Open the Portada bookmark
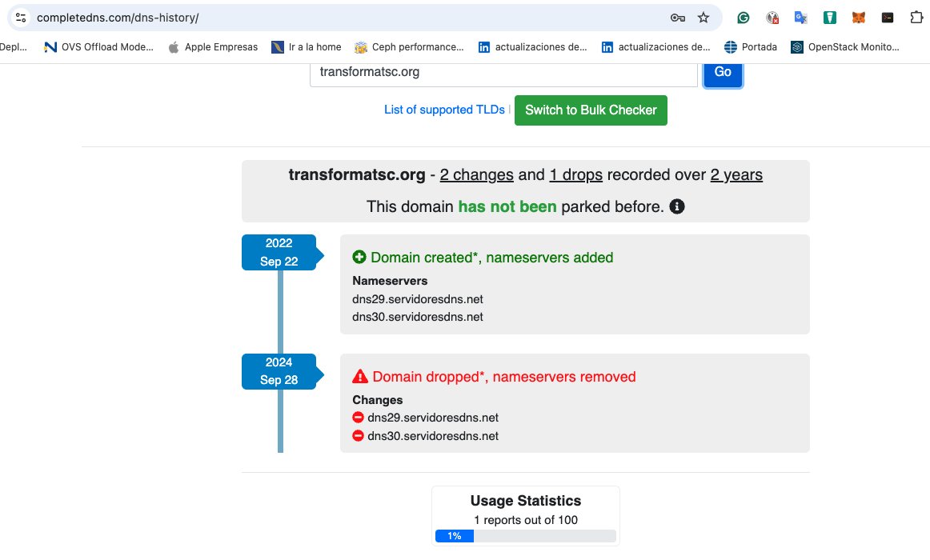Viewport: 930px width, 560px height. (750, 47)
